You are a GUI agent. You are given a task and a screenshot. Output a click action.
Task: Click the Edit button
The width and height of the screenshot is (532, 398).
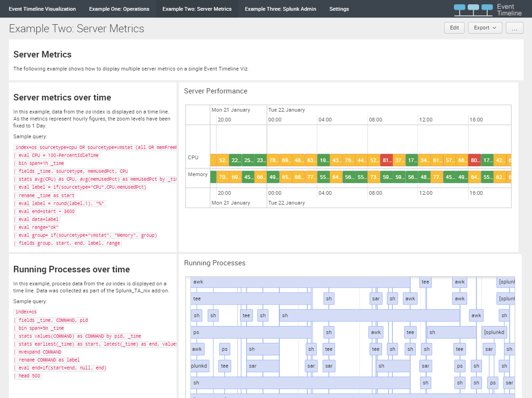click(x=454, y=28)
